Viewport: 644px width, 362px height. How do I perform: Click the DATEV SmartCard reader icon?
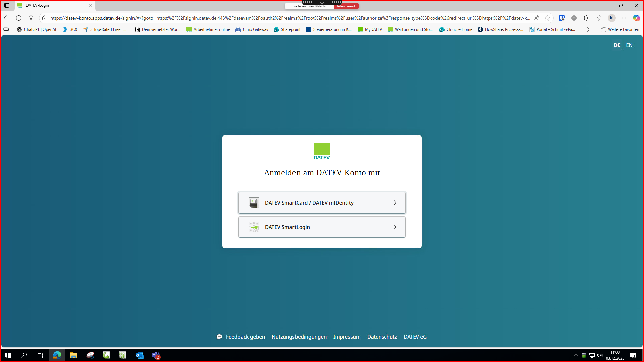pyautogui.click(x=254, y=203)
